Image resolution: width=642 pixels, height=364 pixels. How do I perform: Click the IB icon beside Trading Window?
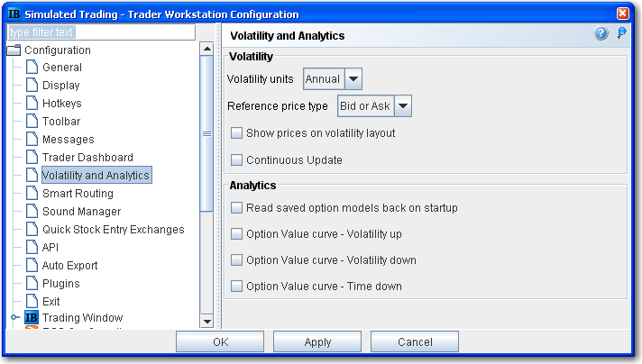point(32,318)
